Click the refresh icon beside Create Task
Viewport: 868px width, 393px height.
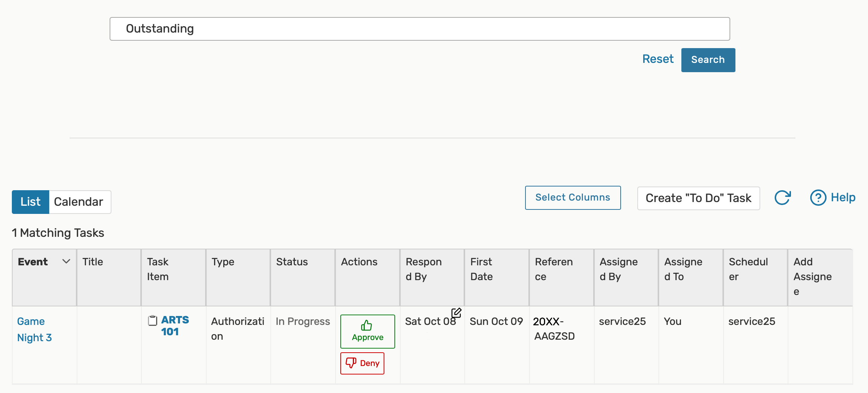[x=782, y=198]
